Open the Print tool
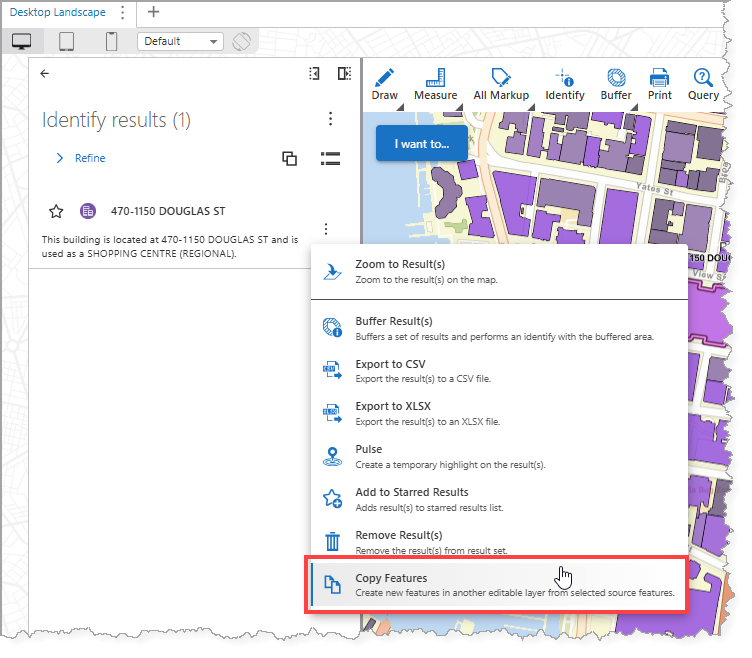Screen dimensions: 752x658 [x=659, y=84]
